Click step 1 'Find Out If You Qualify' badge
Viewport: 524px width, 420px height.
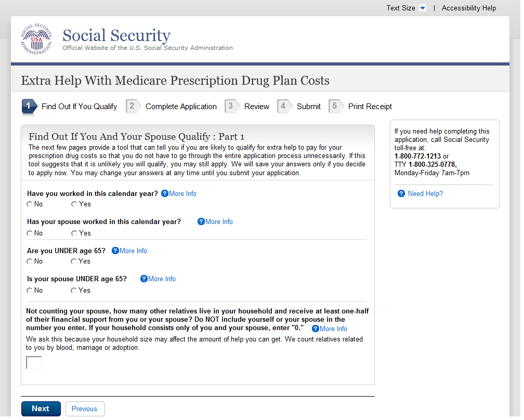pos(29,107)
